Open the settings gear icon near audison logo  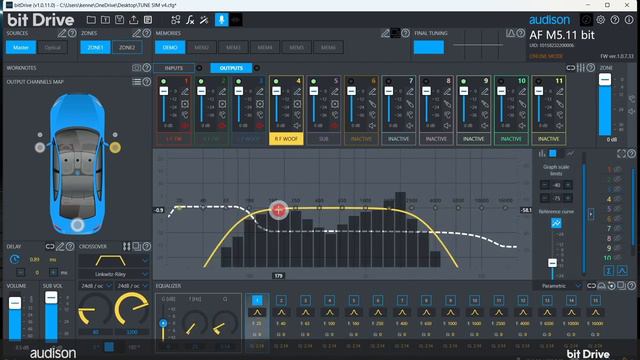click(x=600, y=20)
